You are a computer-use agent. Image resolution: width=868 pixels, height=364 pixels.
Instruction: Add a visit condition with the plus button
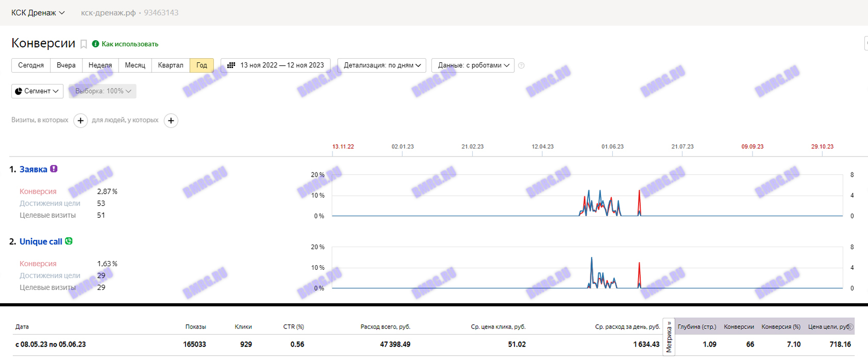[80, 120]
